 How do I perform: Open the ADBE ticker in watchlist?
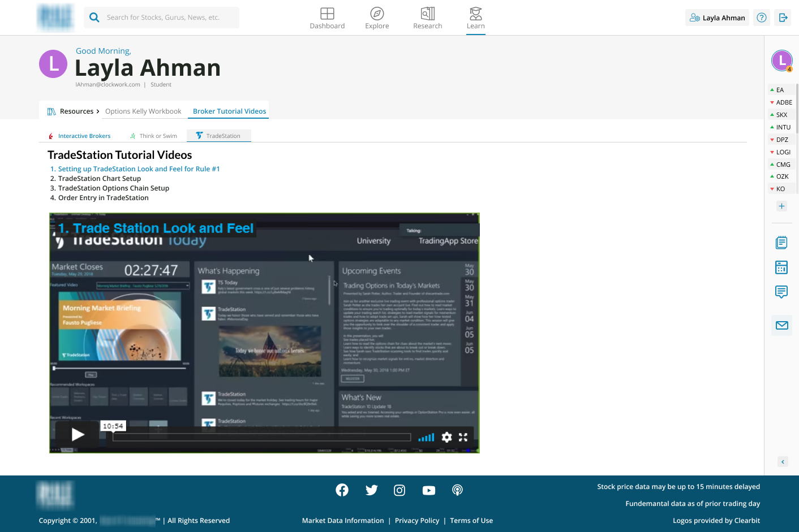point(781,102)
